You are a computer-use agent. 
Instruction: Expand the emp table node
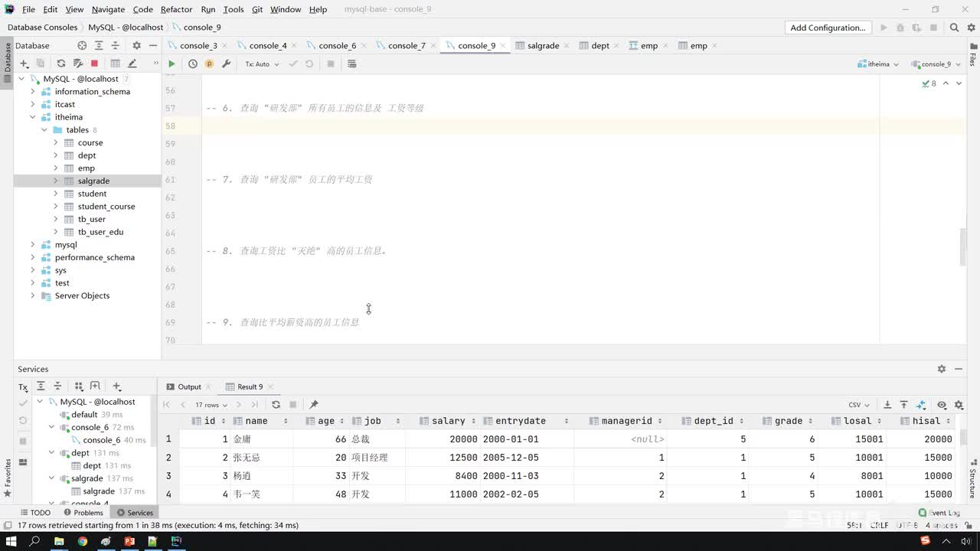(56, 168)
